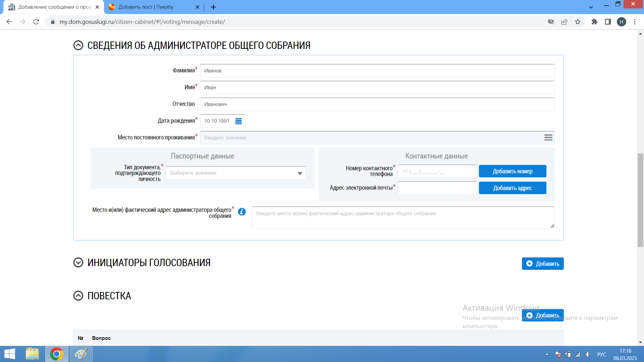Screen dimensions: 644x362
Task: View site security lock information
Action: click(53, 22)
